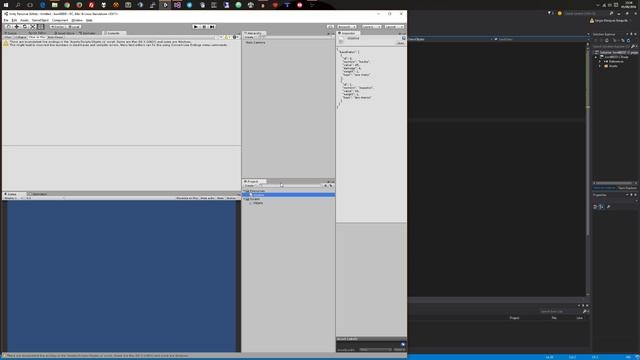The height and width of the screenshot is (360, 640).
Task: Select References in Solution Explorer
Action: 616,62
